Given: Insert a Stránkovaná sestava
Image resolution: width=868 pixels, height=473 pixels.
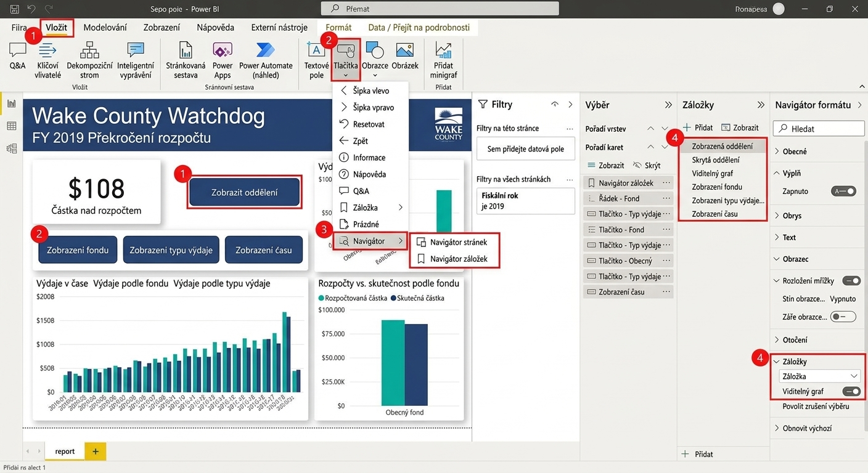Looking at the screenshot, I should point(186,60).
